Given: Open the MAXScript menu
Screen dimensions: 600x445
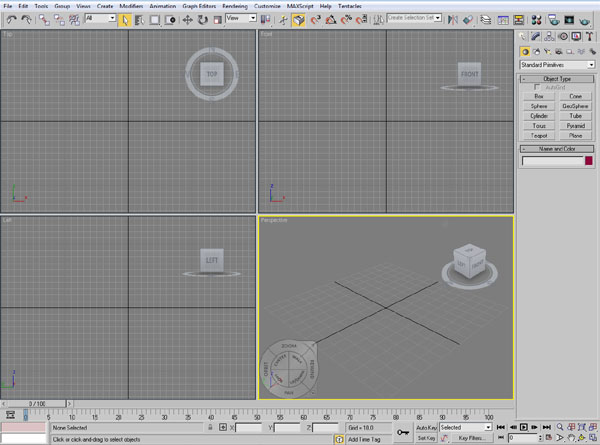Looking at the screenshot, I should point(300,6).
